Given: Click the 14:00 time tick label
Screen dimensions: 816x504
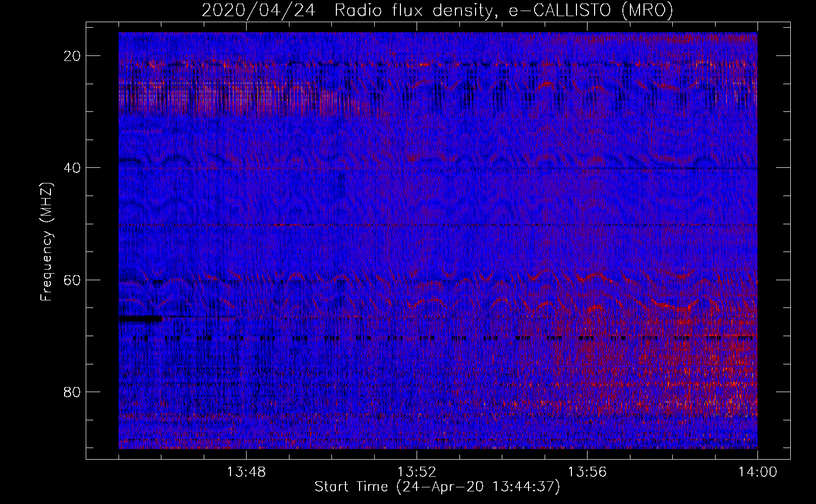Looking at the screenshot, I should coord(757,472).
